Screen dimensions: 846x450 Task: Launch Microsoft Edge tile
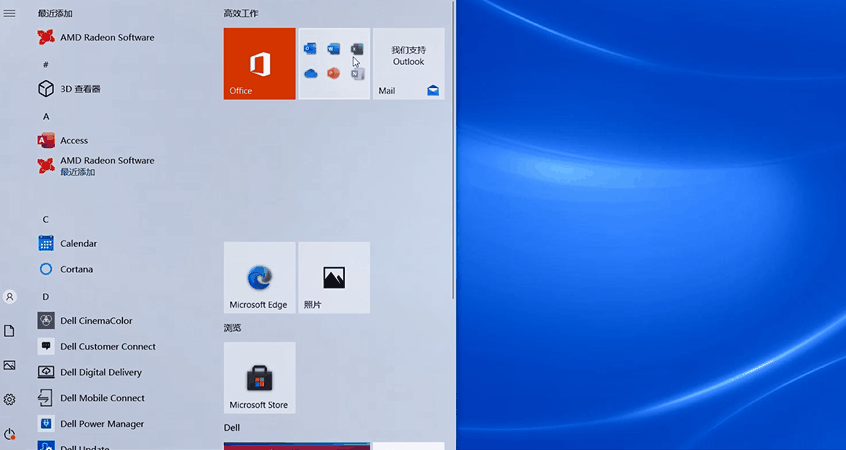(x=260, y=277)
